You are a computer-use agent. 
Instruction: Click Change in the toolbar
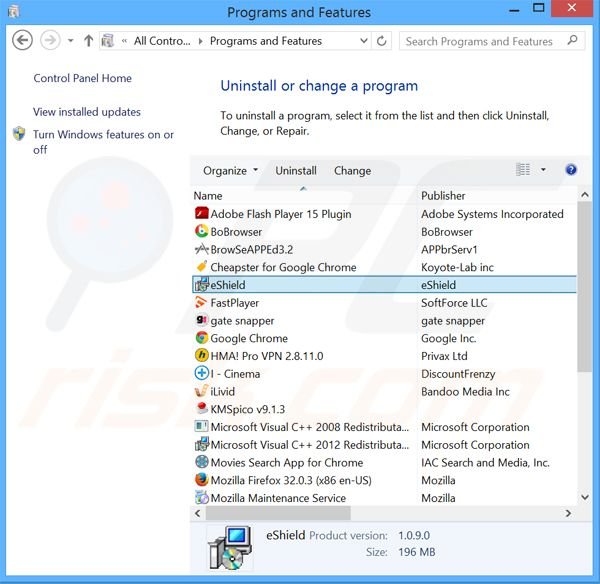pyautogui.click(x=352, y=170)
